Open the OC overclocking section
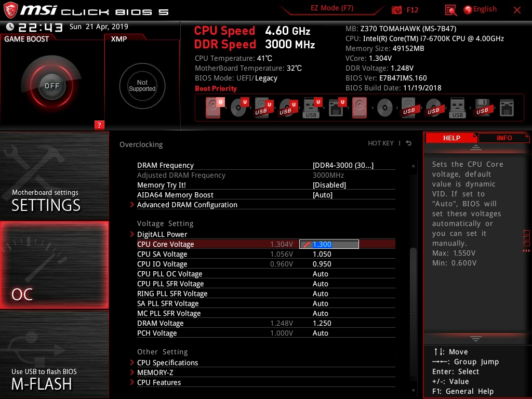The image size is (532, 399). [54, 265]
